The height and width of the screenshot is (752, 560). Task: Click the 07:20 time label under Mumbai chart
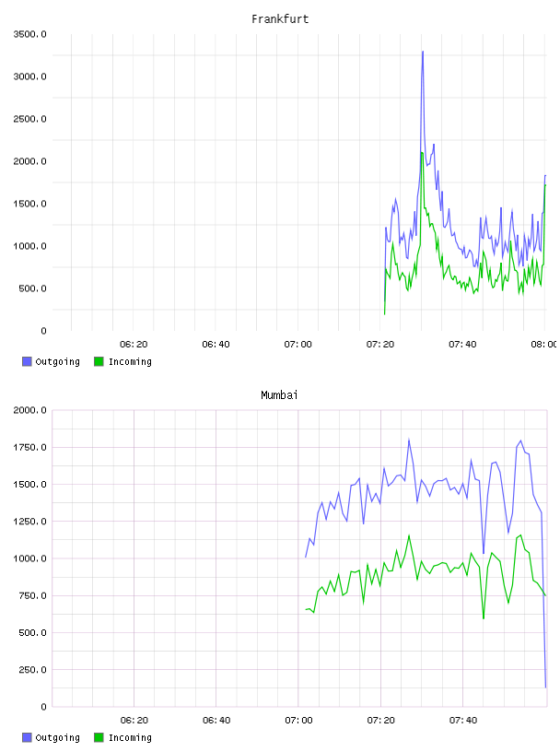[x=380, y=721]
